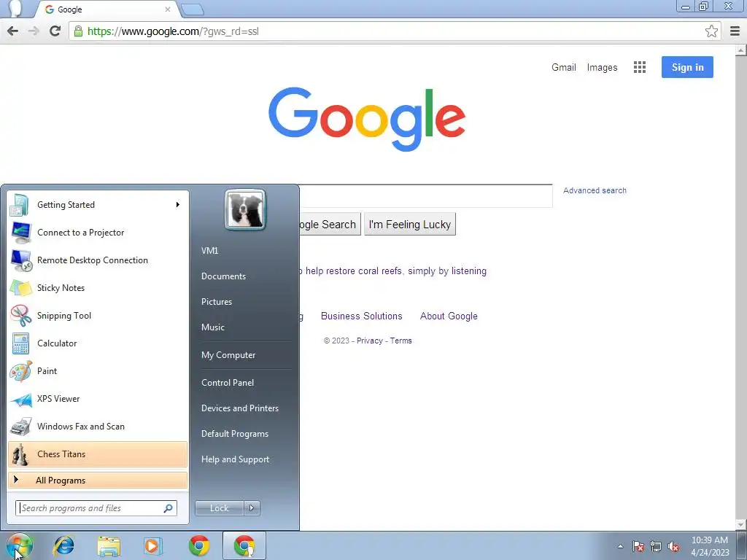Image resolution: width=747 pixels, height=560 pixels.
Task: Open the Images link
Action: (602, 68)
